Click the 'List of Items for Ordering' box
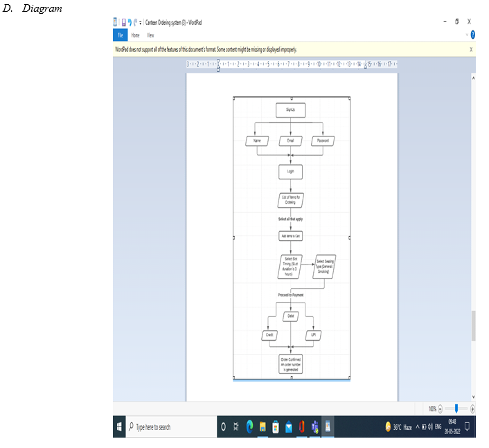The height and width of the screenshot is (448, 489). pos(291,200)
